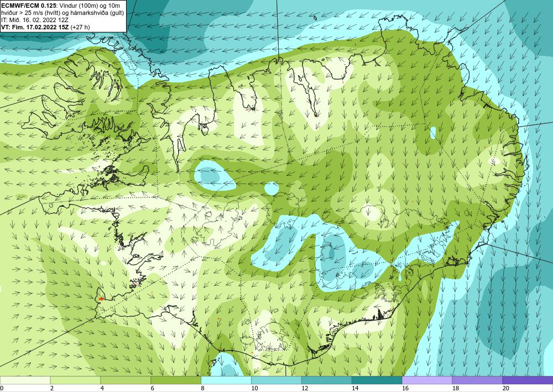Click the '10' label under the color scale
The image size is (553, 392).
[254, 388]
